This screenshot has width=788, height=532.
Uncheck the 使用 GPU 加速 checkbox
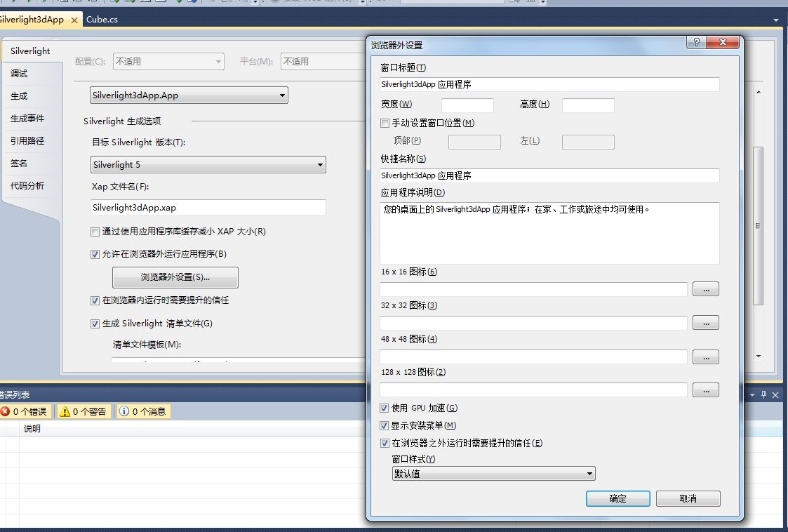(x=385, y=408)
